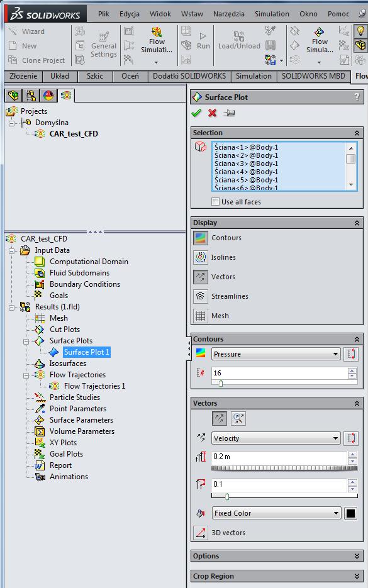Switch to Dodatki SOLIDWORKS tab
Viewport: 368px width, 588px height.
(x=189, y=76)
